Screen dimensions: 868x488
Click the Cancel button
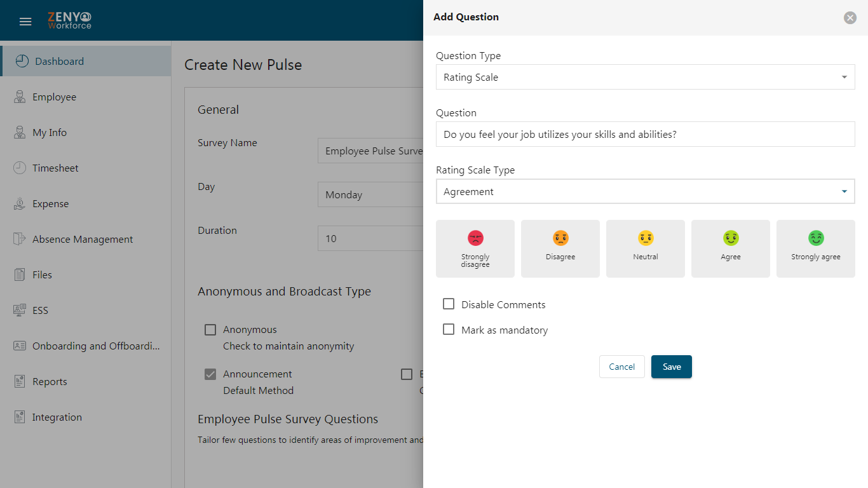point(622,367)
